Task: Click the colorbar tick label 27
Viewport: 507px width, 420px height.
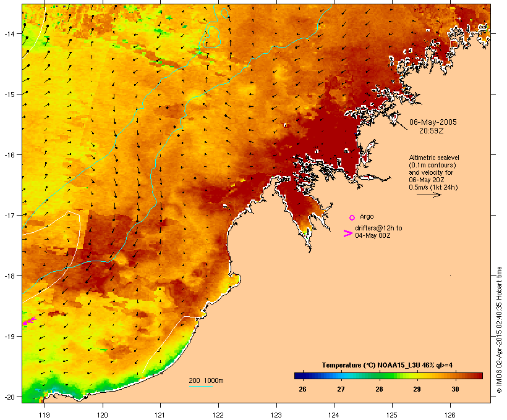Action: point(341,389)
